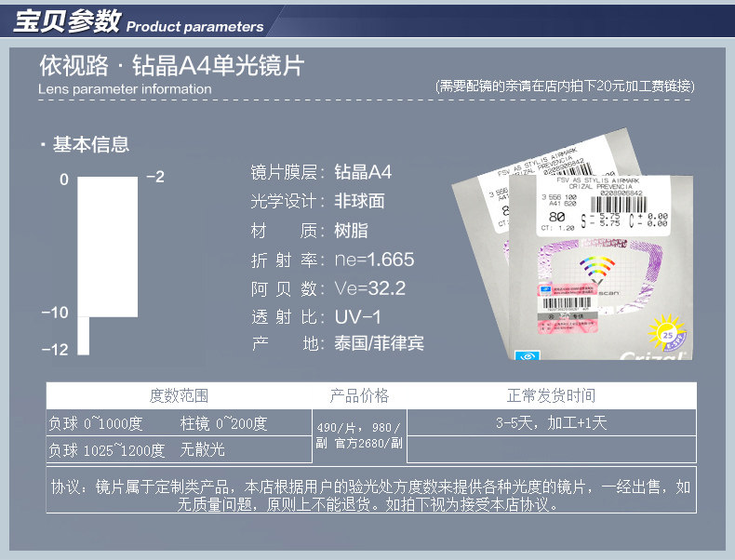
Task: Click the price cell '490/片, 980/副'
Action: coord(359,436)
